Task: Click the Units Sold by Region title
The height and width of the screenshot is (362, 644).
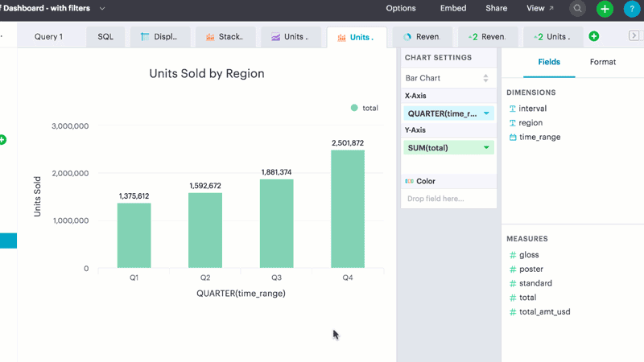Action: click(207, 73)
